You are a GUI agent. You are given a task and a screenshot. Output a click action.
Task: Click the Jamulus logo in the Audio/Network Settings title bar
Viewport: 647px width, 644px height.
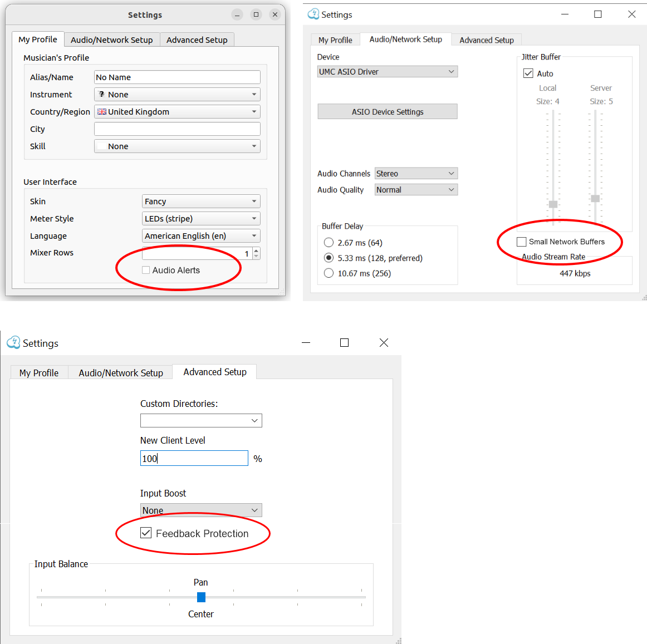coord(313,14)
